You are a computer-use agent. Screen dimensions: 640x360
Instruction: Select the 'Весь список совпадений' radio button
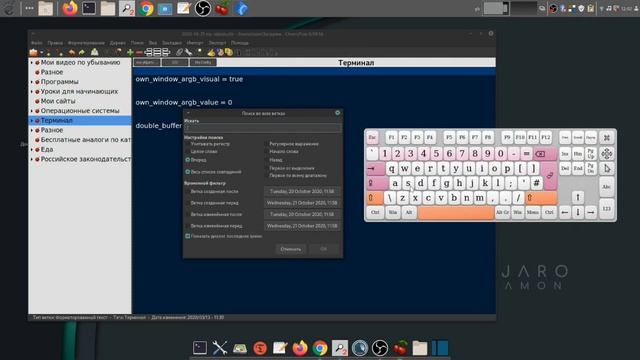pyautogui.click(x=188, y=172)
